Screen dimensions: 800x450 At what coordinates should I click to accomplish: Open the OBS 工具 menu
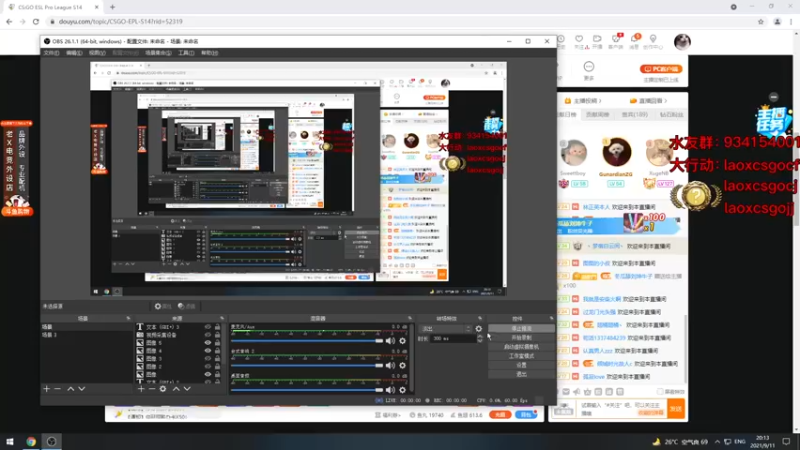[186, 53]
